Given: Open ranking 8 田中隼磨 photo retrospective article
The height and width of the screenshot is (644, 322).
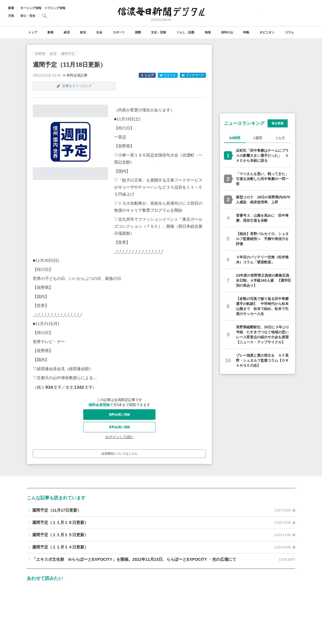Looking at the screenshot, I should click(x=258, y=306).
